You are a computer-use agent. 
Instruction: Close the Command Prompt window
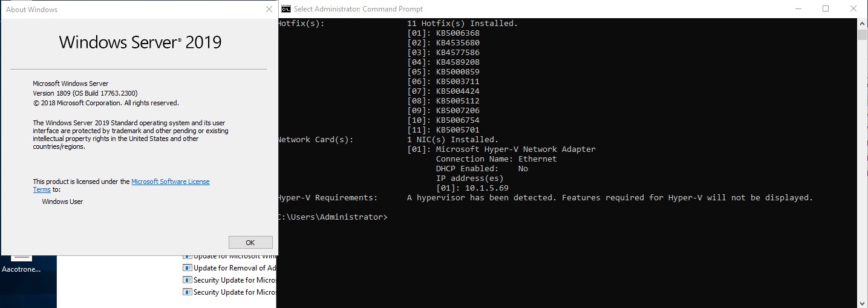(853, 8)
